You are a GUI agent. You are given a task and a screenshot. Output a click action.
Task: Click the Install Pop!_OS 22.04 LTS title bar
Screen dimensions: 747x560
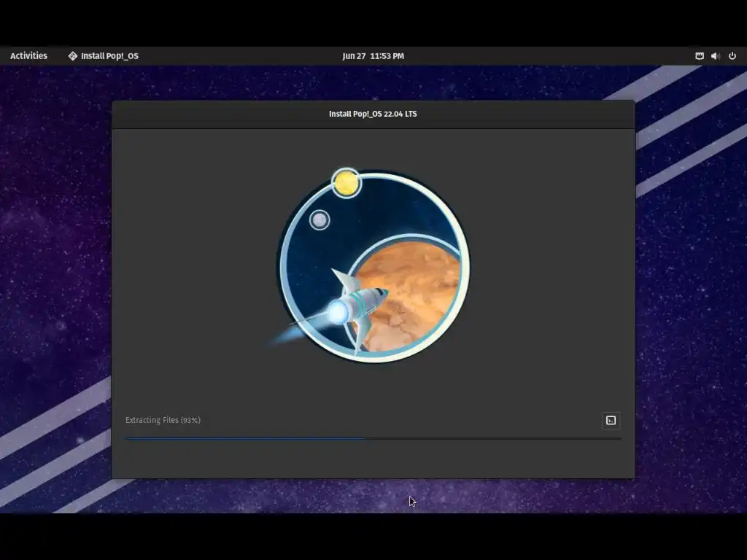[x=373, y=114]
